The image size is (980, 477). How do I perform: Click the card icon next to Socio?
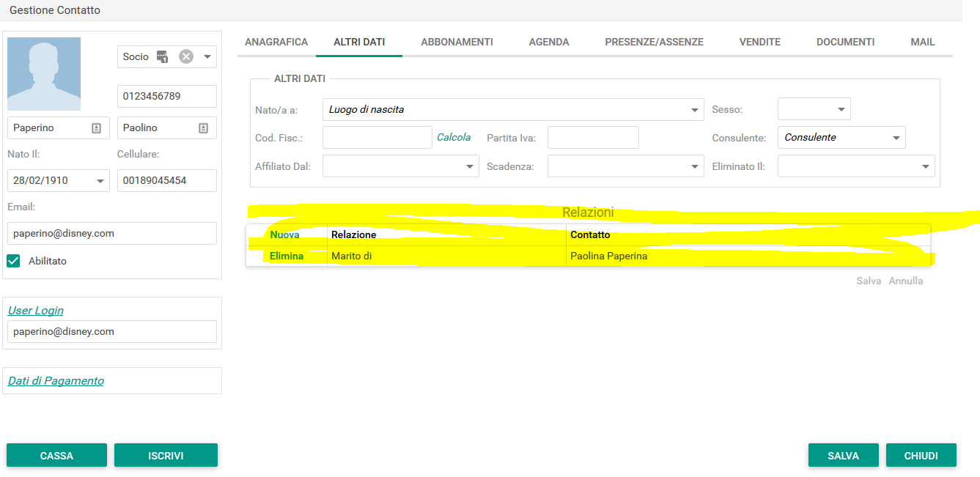(x=163, y=56)
